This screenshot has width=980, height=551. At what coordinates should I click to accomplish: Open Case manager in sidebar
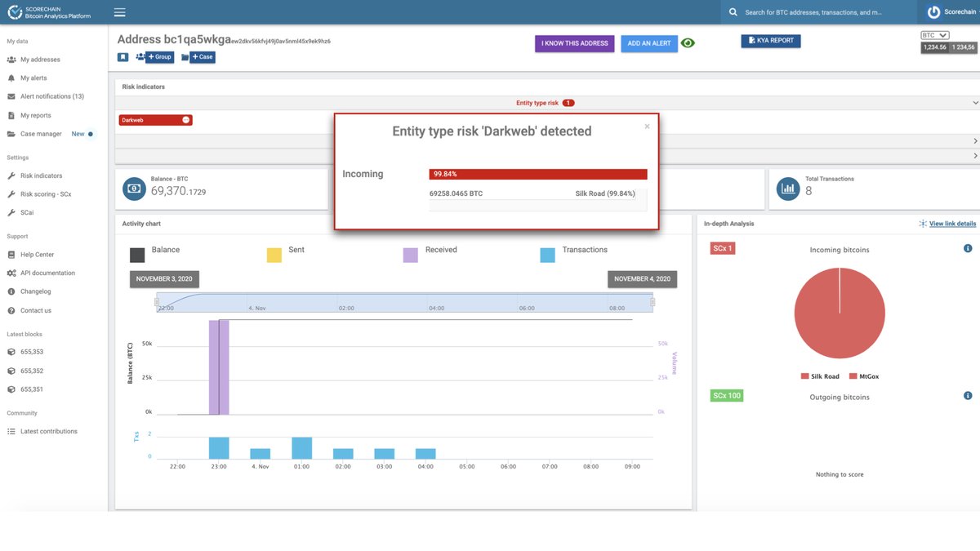(x=41, y=134)
